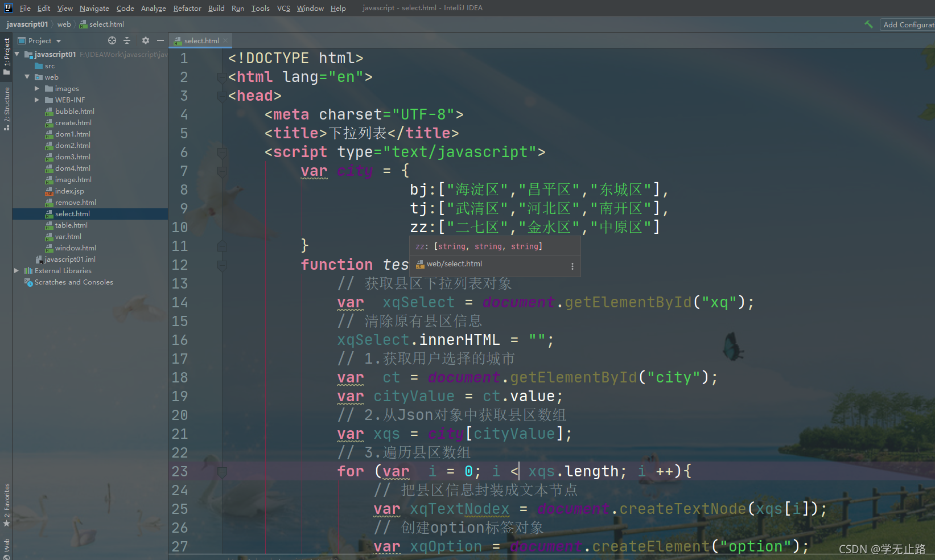Image resolution: width=935 pixels, height=560 pixels.
Task: Fold the html tag at line 2
Action: pos(222,77)
